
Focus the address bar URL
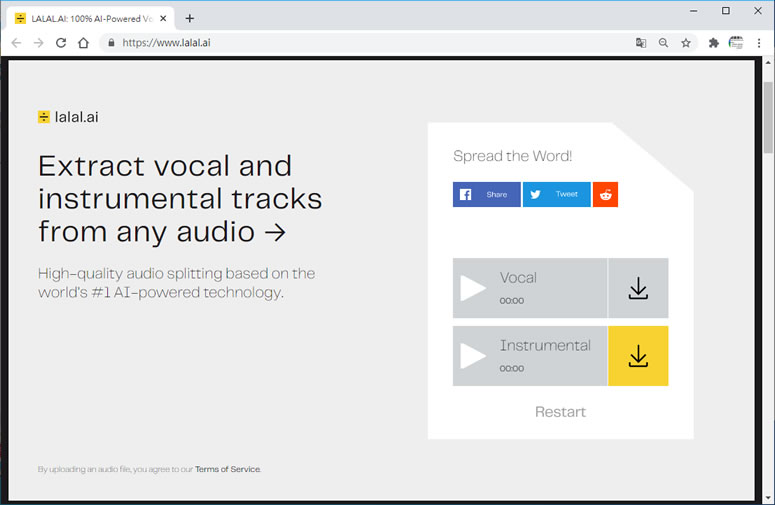167,43
